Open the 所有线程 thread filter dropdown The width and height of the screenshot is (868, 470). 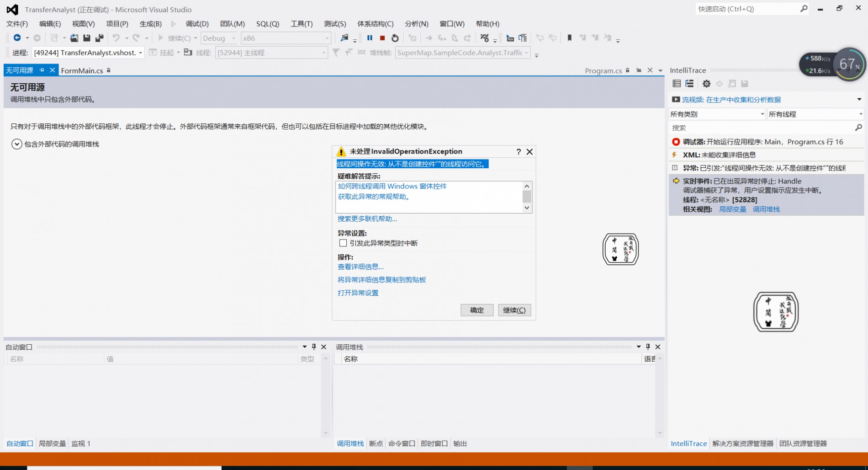click(x=815, y=114)
